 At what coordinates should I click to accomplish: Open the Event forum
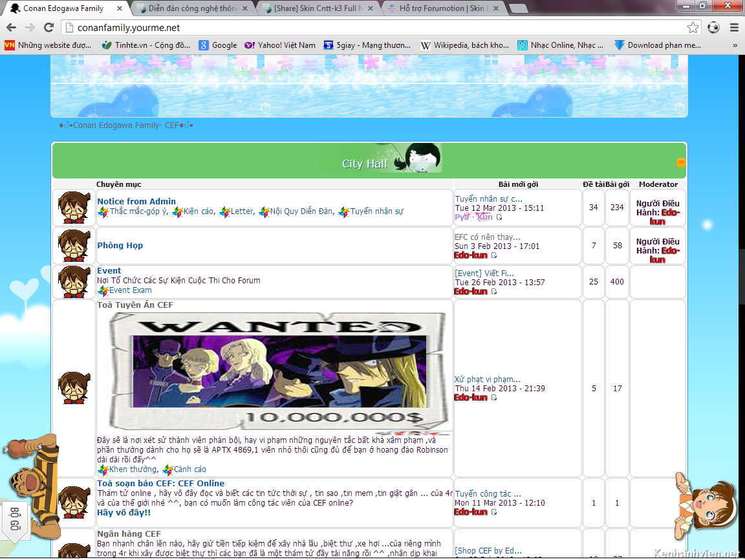[x=109, y=271]
